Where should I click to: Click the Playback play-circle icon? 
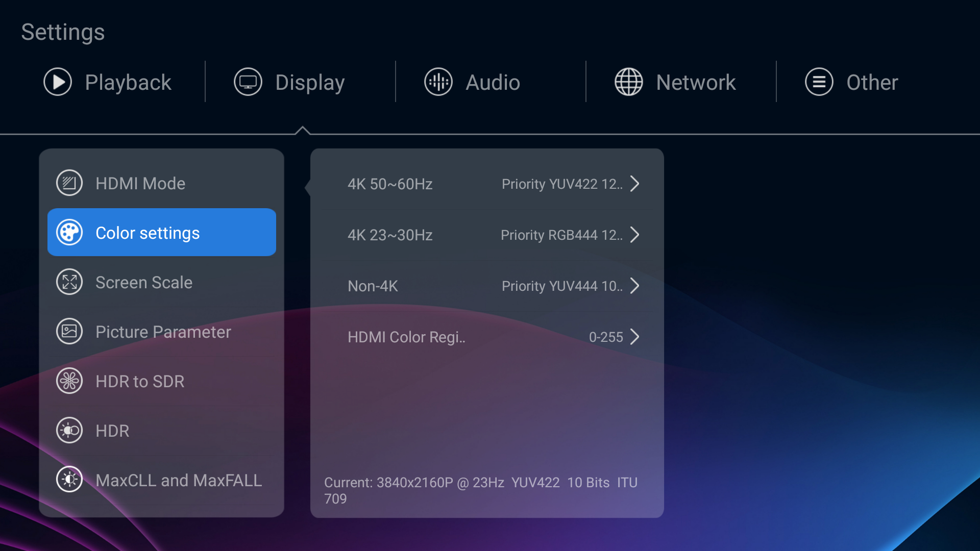click(x=58, y=82)
